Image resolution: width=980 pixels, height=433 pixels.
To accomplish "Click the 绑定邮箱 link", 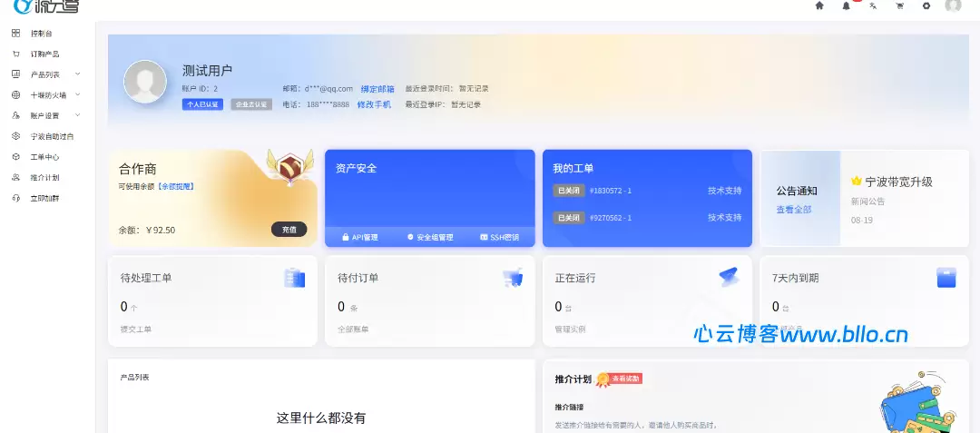I will 377,89.
